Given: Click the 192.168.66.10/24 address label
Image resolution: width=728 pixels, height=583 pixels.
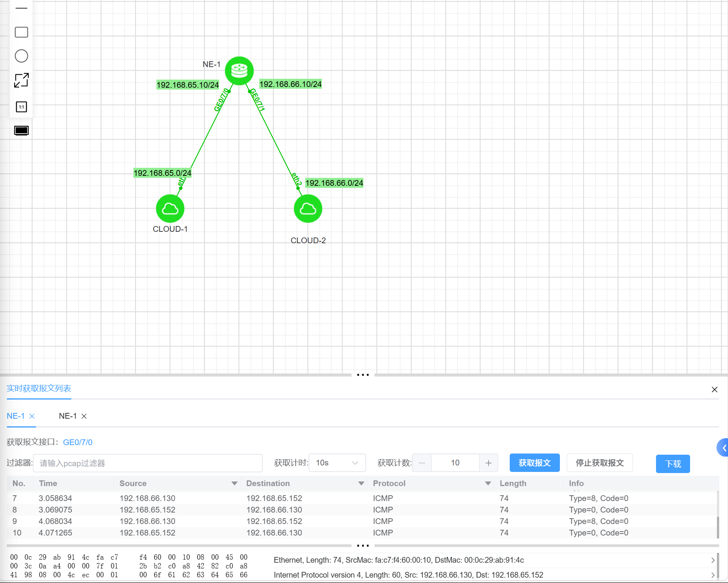Looking at the screenshot, I should click(x=291, y=84).
